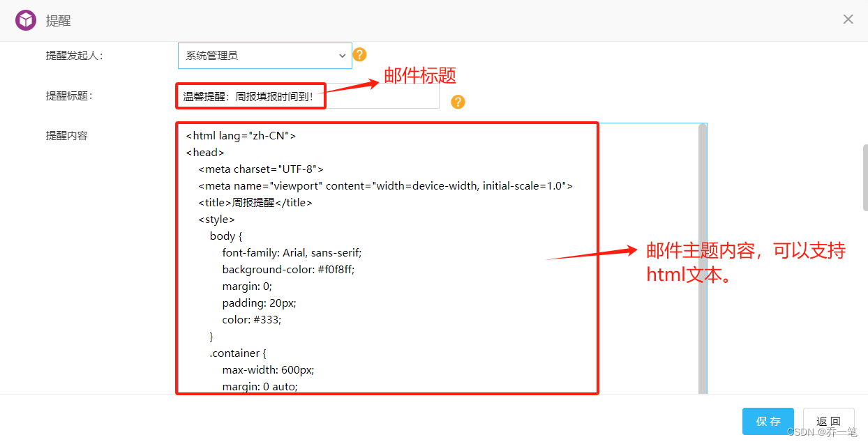Image resolution: width=868 pixels, height=444 pixels.
Task: Click the 提醒标题 input field
Action: pos(308,96)
